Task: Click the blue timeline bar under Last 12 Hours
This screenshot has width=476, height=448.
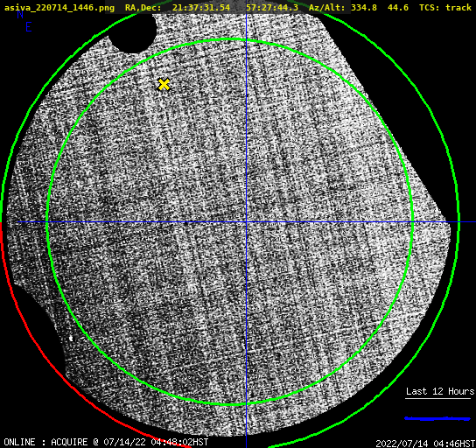Action: coord(437,418)
